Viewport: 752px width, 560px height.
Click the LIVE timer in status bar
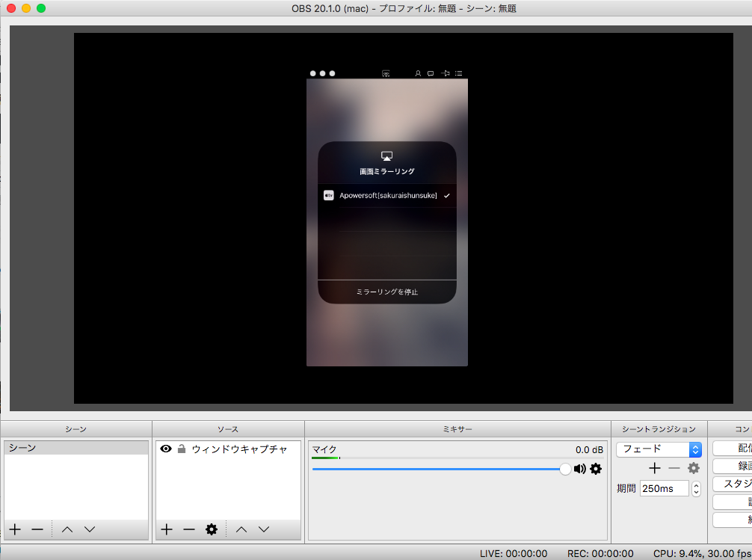pyautogui.click(x=513, y=553)
